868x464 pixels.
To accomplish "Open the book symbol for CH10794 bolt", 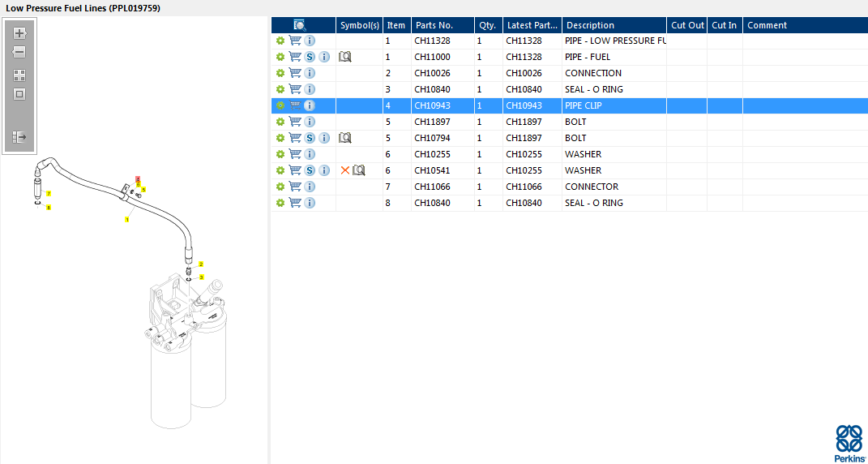I will [345, 138].
